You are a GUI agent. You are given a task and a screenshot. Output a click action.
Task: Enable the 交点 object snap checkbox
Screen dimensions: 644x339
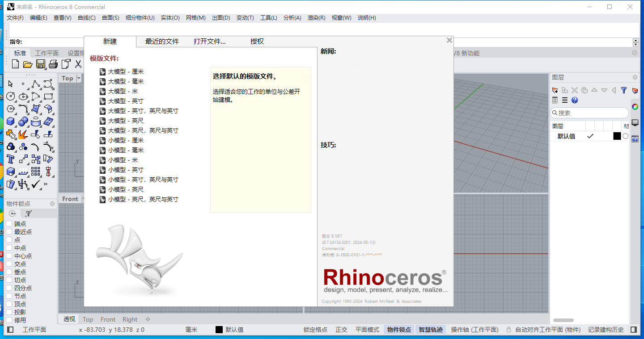[x=9, y=264]
